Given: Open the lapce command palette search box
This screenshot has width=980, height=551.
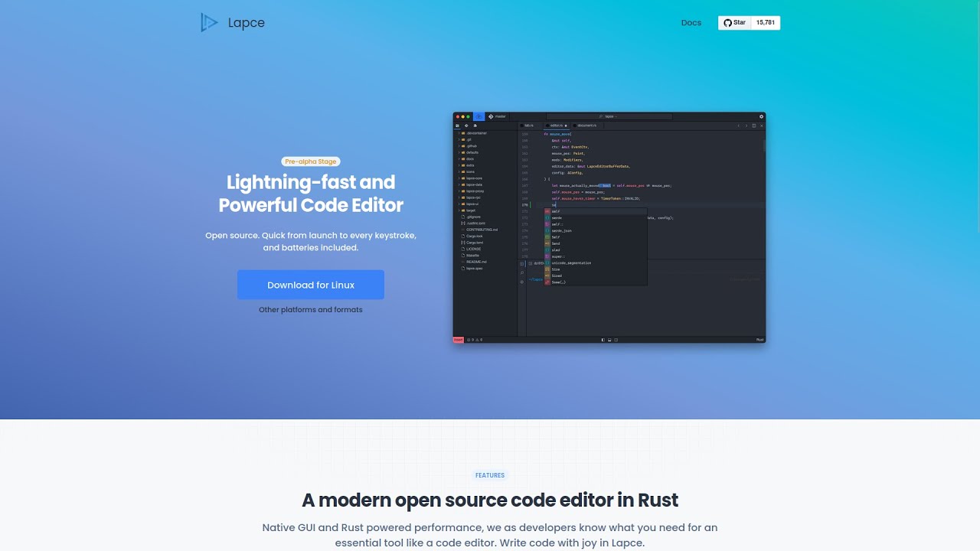Looking at the screenshot, I should click(609, 116).
